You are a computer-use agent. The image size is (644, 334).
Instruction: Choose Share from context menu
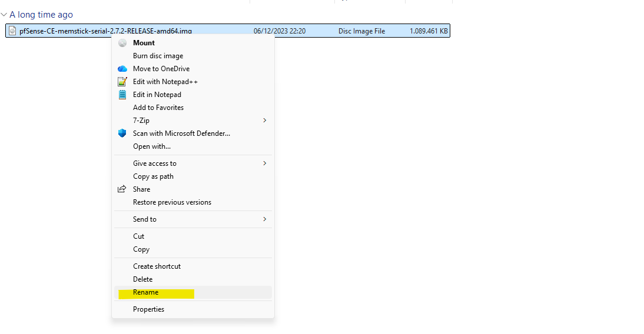(x=193, y=189)
